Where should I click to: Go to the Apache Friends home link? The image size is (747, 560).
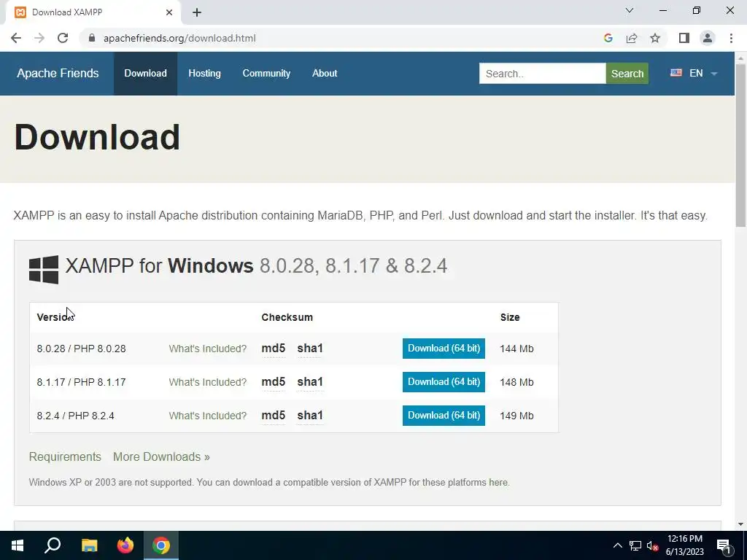58,74
